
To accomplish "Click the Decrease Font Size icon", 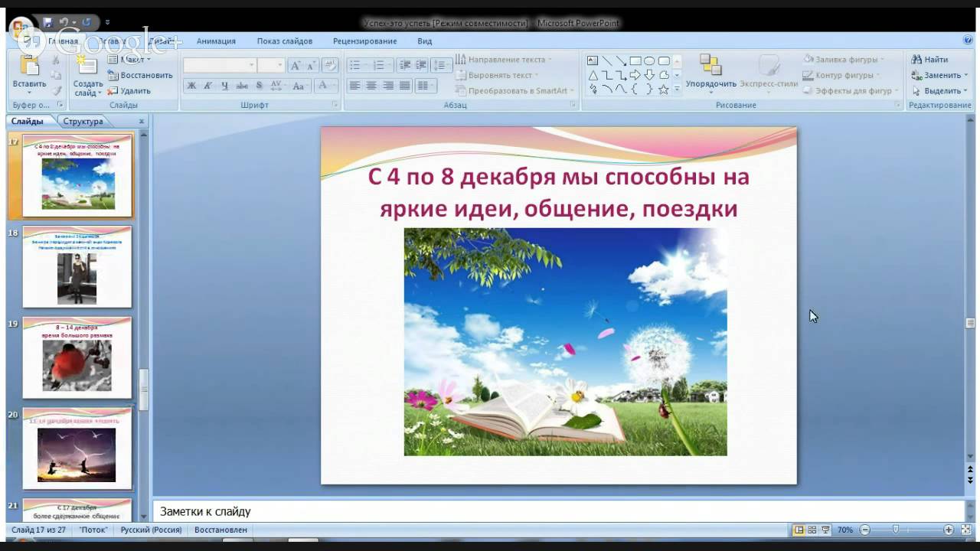I will pos(312,65).
